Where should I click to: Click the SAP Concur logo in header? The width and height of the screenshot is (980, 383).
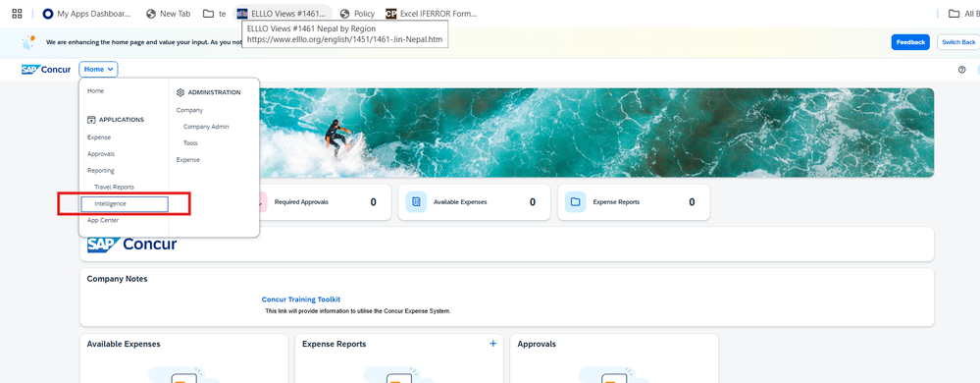(46, 70)
